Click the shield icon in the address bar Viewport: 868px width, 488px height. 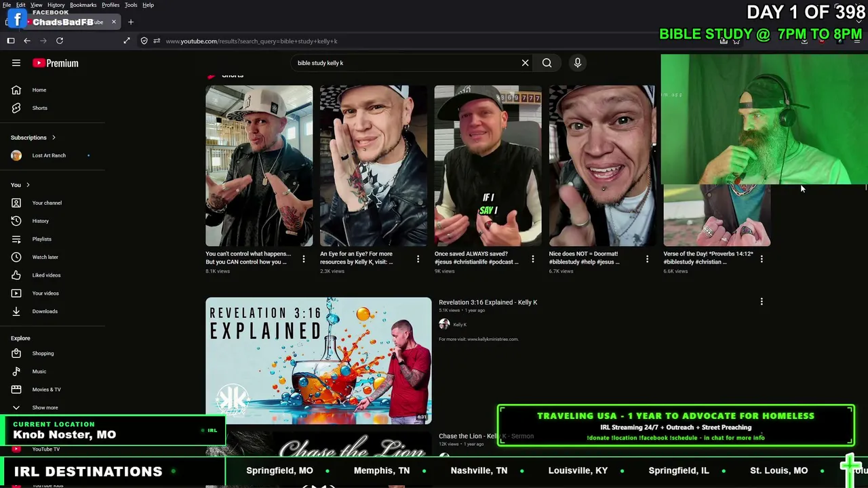pyautogui.click(x=144, y=41)
